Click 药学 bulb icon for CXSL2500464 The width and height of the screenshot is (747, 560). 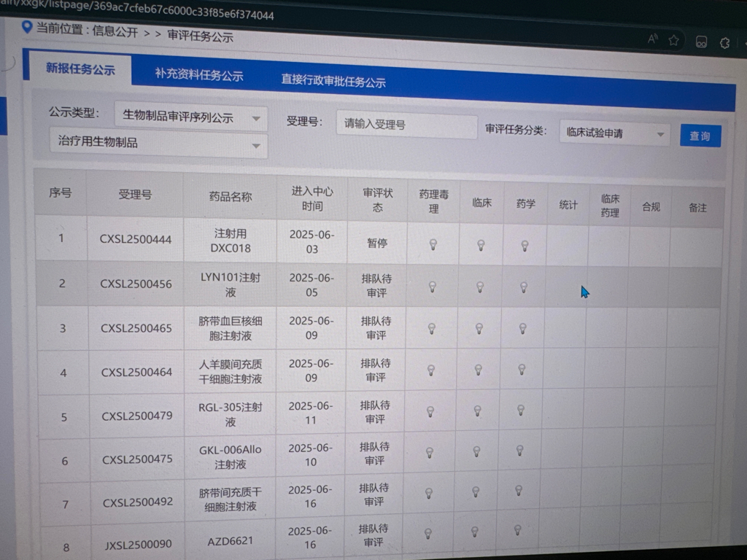click(522, 370)
